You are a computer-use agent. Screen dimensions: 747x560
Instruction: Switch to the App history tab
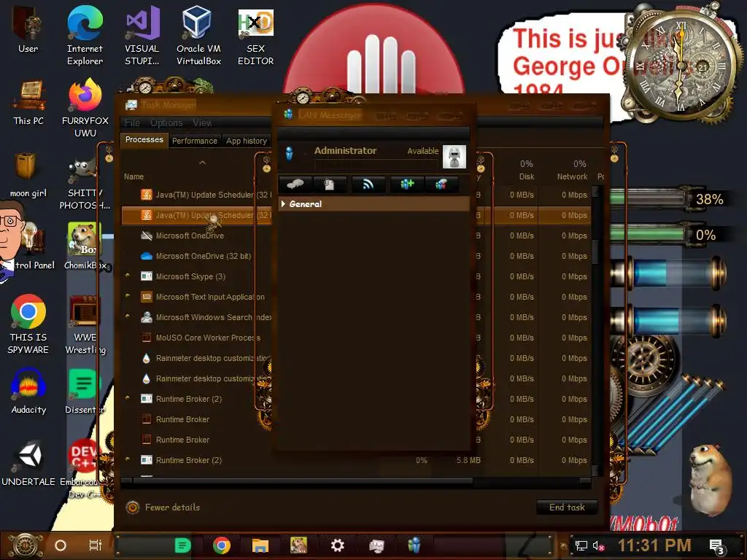[x=247, y=141]
